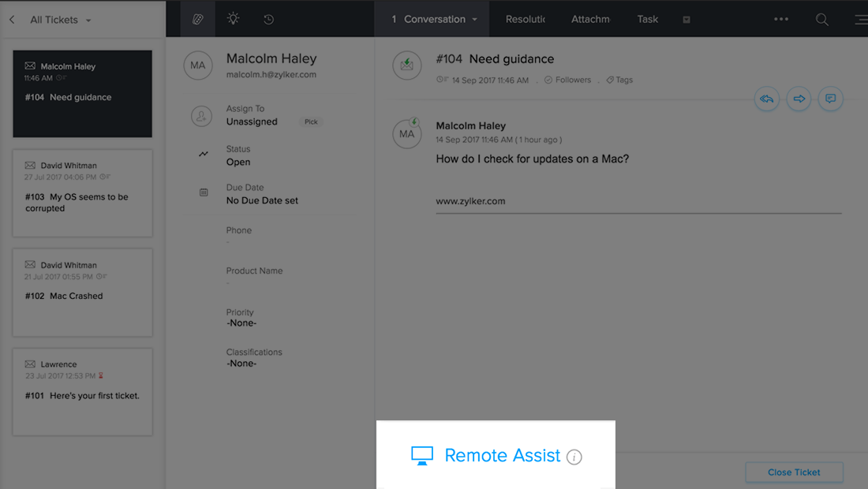This screenshot has width=868, height=489.
Task: Click the reply-all arrow icon
Action: pyautogui.click(x=767, y=99)
